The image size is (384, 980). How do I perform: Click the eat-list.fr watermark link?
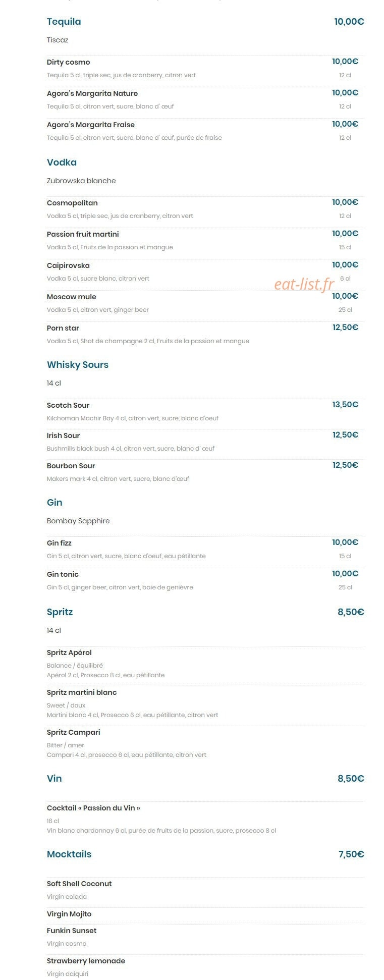304,284
